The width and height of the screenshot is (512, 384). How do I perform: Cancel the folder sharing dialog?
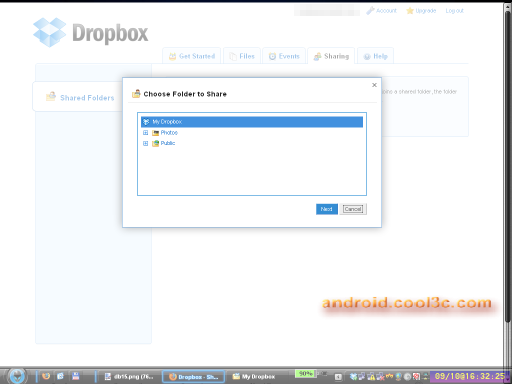[353, 209]
